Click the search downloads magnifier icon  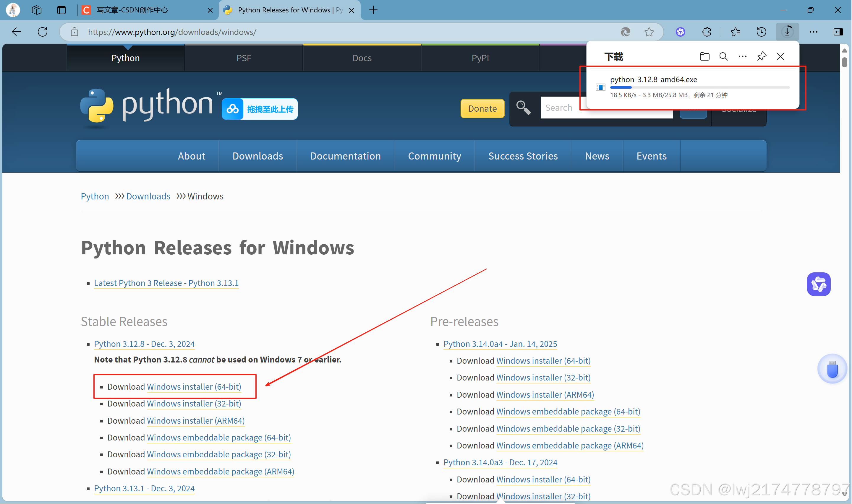[x=723, y=56]
